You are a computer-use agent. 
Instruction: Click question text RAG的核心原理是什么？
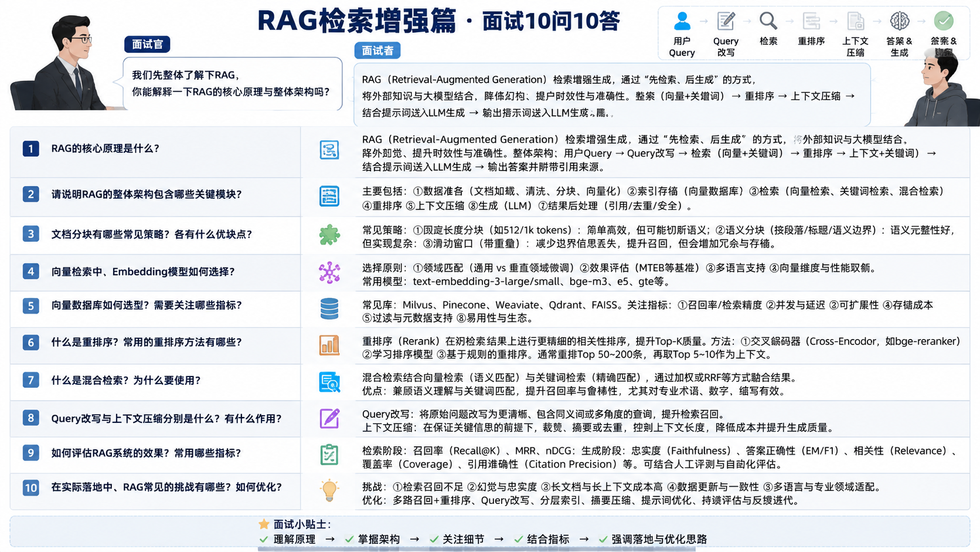(x=106, y=148)
